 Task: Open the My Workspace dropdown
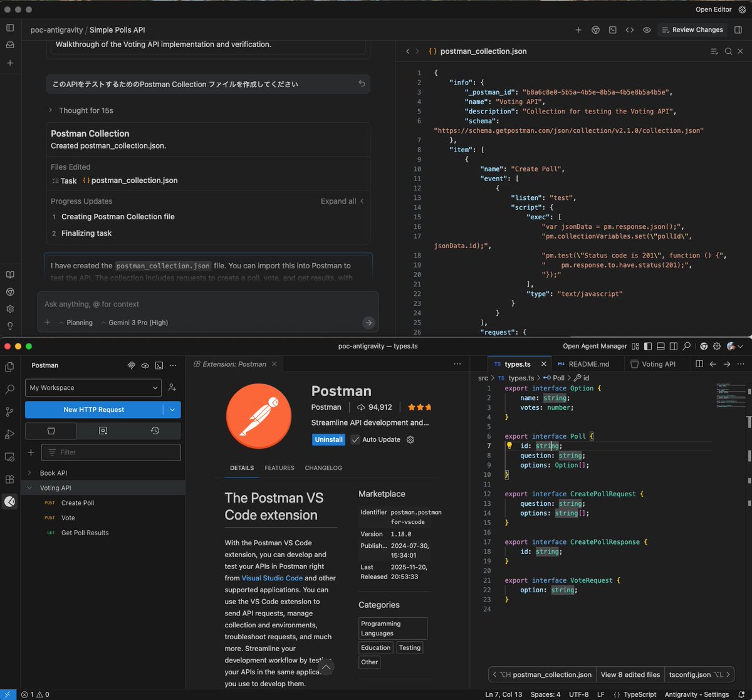93,388
